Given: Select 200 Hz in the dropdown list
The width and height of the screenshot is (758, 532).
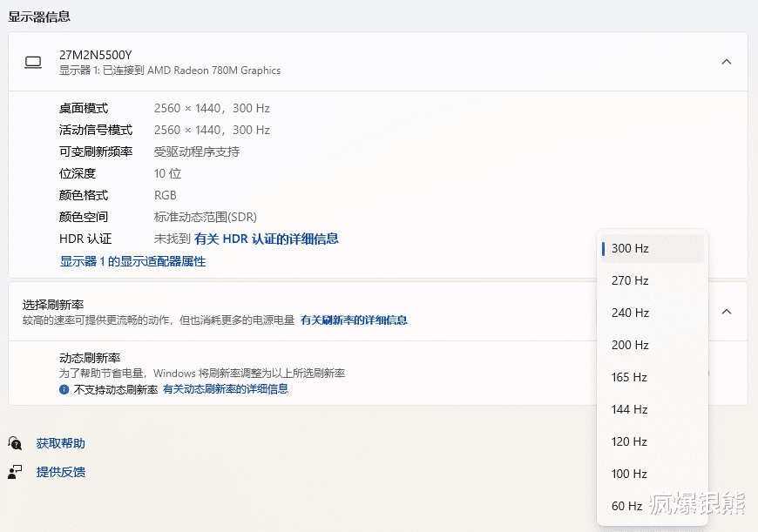Looking at the screenshot, I should point(652,345).
